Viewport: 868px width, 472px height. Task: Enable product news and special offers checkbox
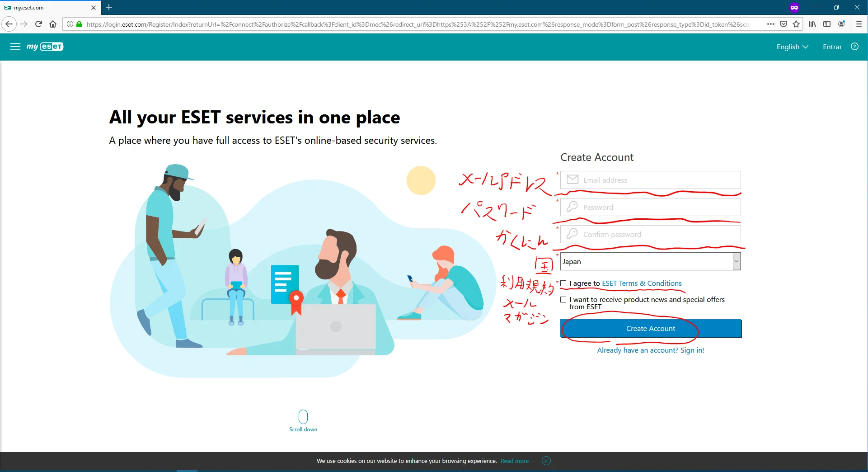tap(563, 300)
